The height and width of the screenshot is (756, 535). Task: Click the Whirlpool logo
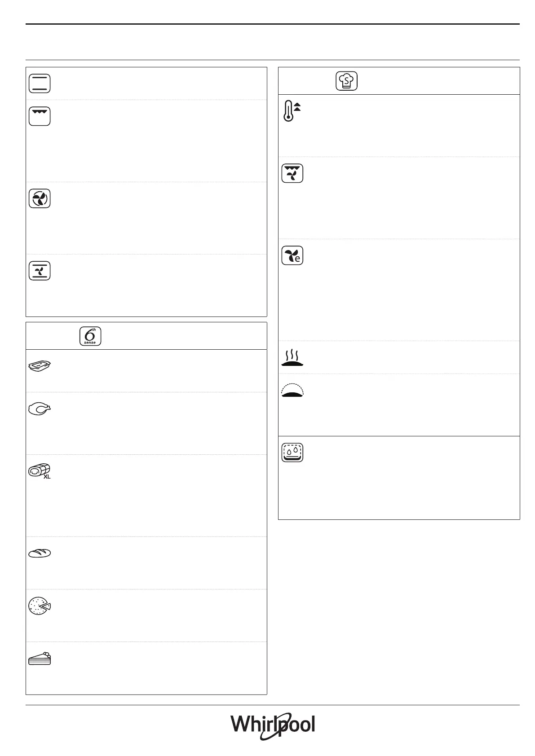[273, 725]
